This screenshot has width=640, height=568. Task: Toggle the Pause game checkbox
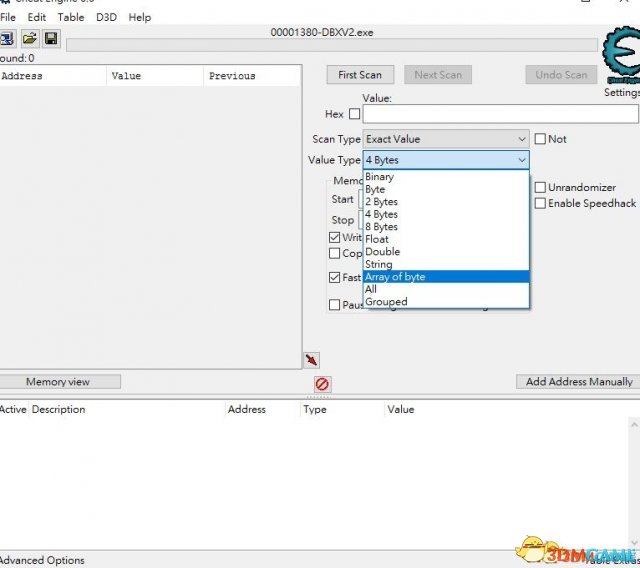click(x=334, y=305)
